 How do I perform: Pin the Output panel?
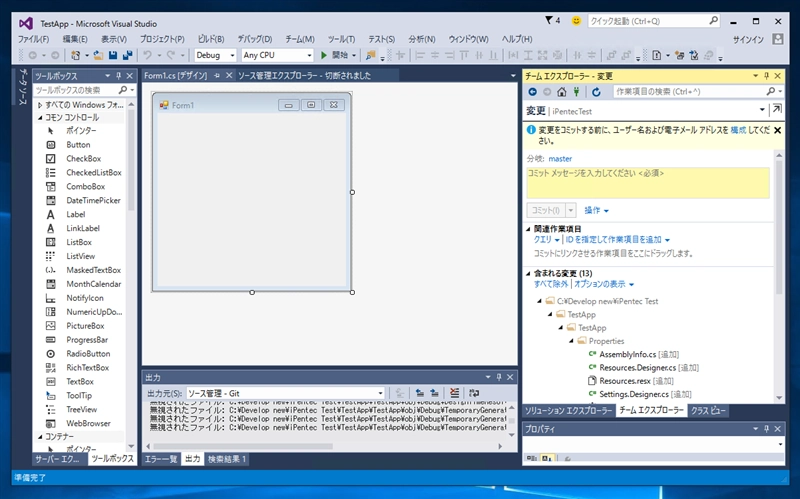tap(499, 377)
